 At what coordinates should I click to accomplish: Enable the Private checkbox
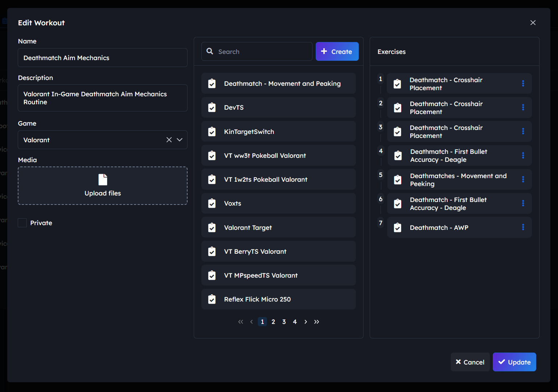[22, 223]
